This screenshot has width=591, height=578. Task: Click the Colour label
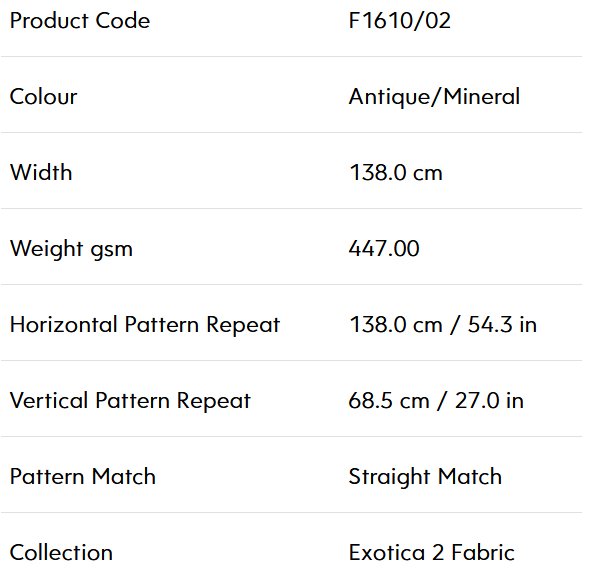point(43,96)
